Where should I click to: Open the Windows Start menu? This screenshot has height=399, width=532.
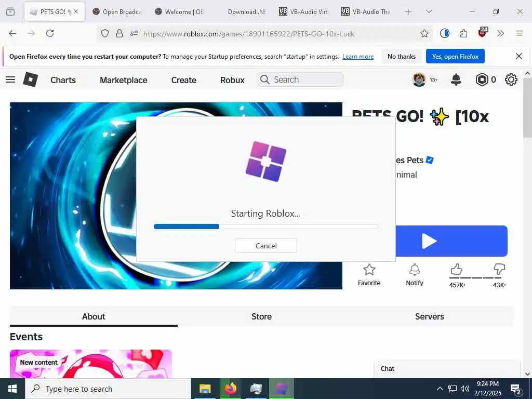point(12,389)
